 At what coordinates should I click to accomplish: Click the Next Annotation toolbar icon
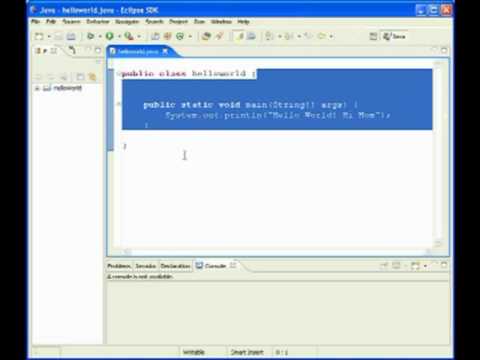click(269, 36)
